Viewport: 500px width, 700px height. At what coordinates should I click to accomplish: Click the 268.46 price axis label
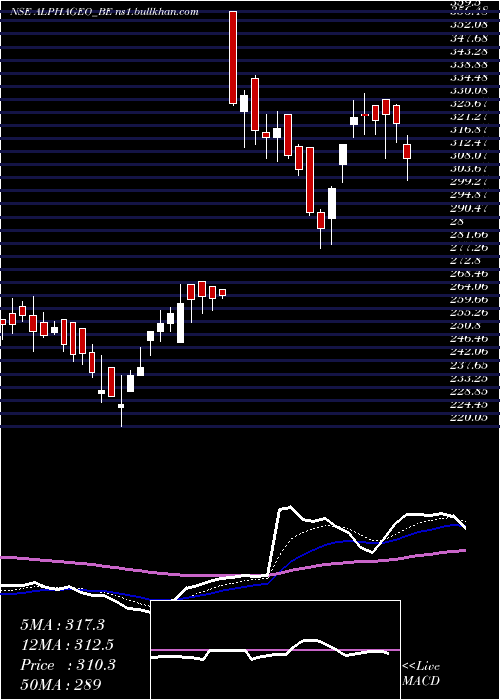click(x=468, y=274)
